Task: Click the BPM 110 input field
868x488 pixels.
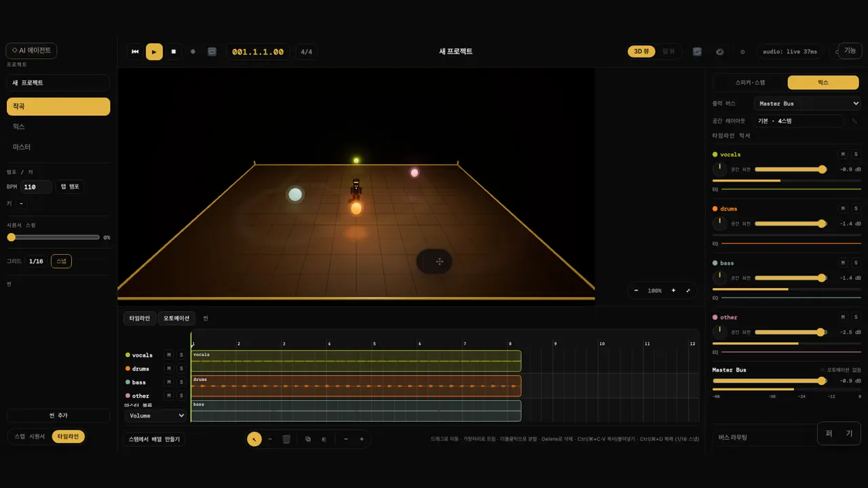Action: (36, 186)
